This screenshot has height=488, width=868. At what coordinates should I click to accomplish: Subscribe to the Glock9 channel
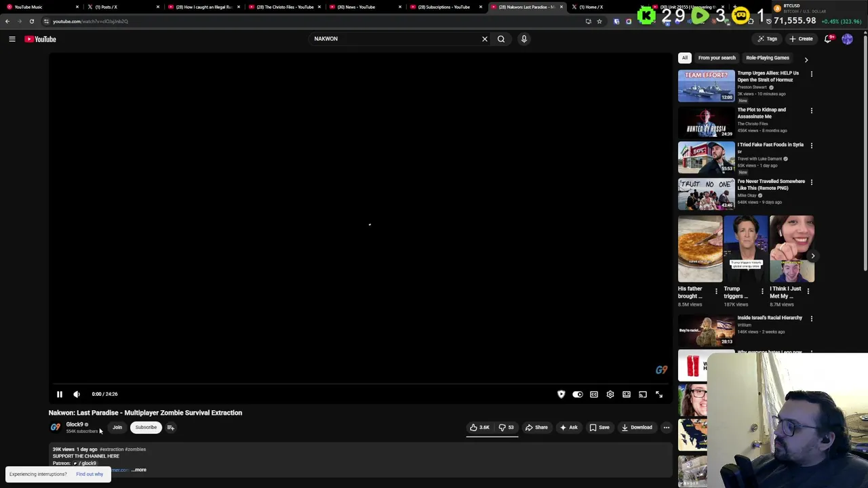click(x=146, y=427)
